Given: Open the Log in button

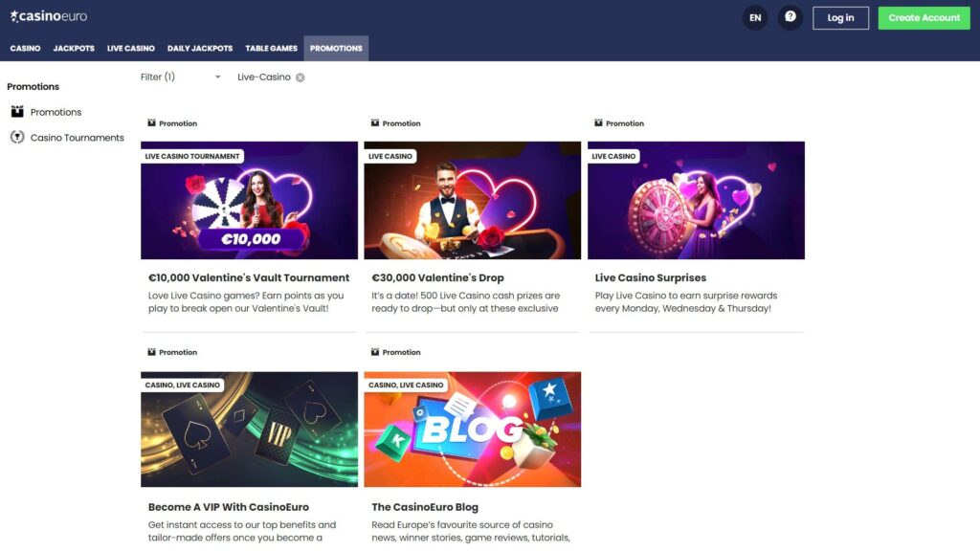Looking at the screenshot, I should click(x=840, y=17).
